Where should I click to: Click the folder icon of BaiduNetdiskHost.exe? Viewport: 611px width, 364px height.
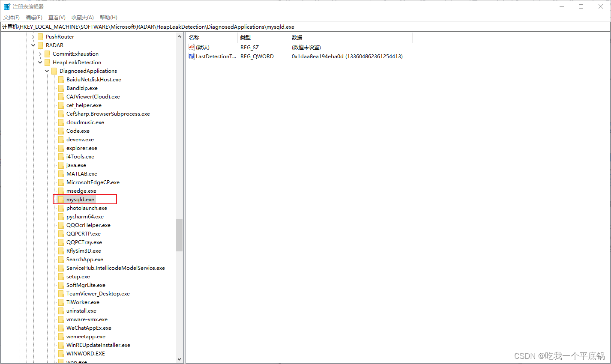pos(61,80)
